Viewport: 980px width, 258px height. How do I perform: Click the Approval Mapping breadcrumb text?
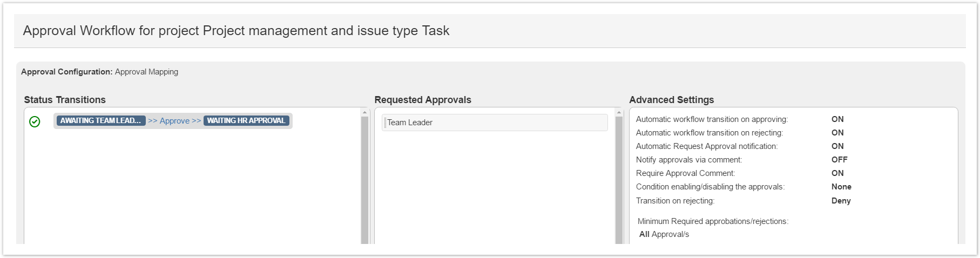click(x=146, y=72)
